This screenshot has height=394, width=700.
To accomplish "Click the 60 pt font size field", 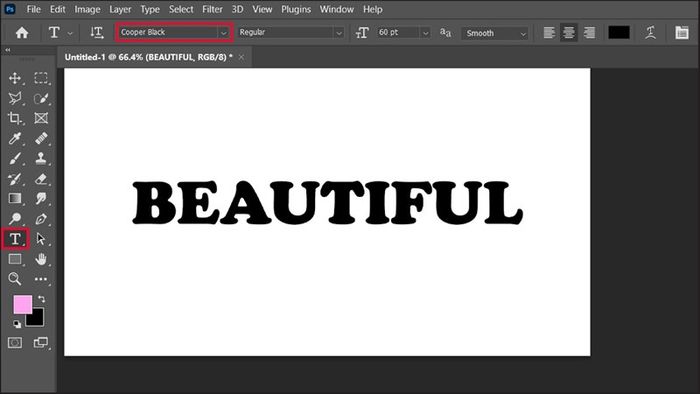I will point(397,32).
